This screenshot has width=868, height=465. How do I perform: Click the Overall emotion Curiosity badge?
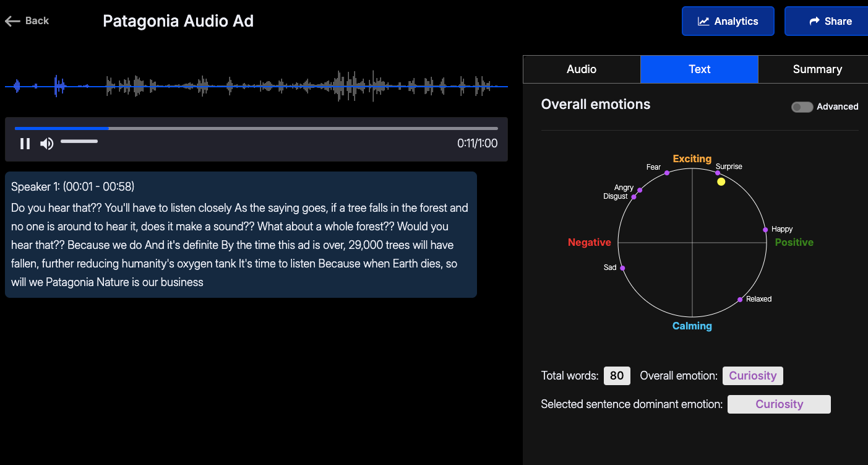753,376
